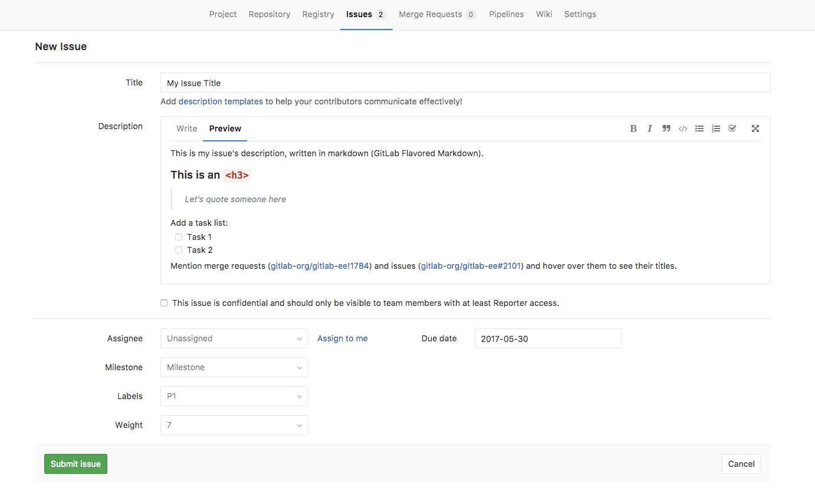The width and height of the screenshot is (815, 504).
Task: Go to the Merge Requests tab
Action: [x=437, y=14]
